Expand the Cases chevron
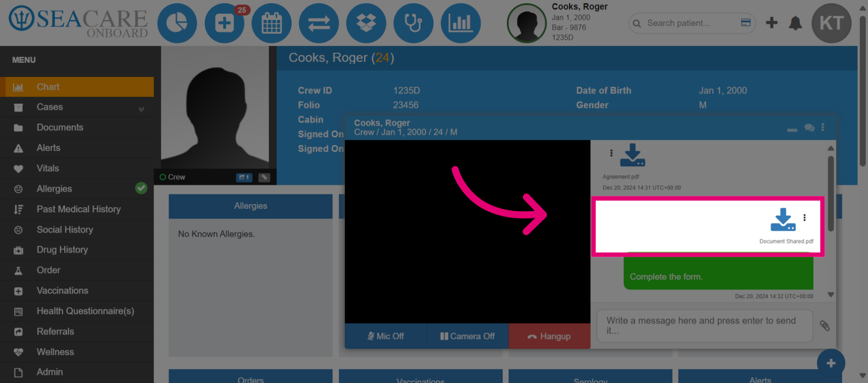 [141, 109]
